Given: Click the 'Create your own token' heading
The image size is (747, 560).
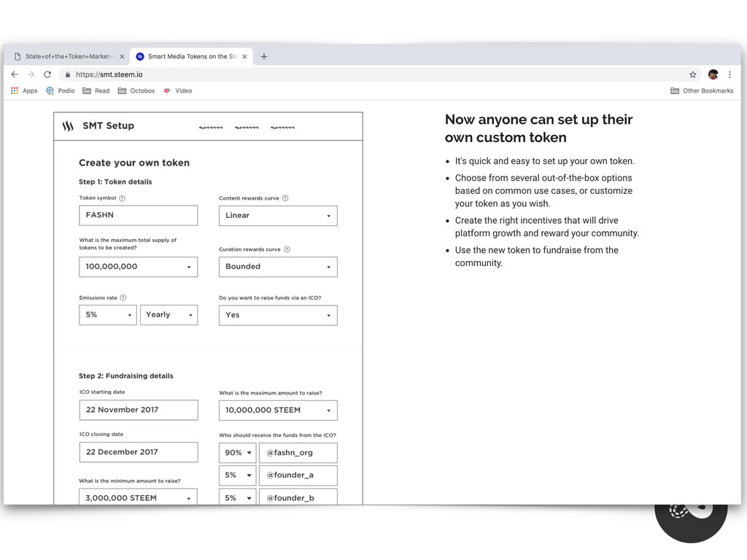Looking at the screenshot, I should pos(134,163).
